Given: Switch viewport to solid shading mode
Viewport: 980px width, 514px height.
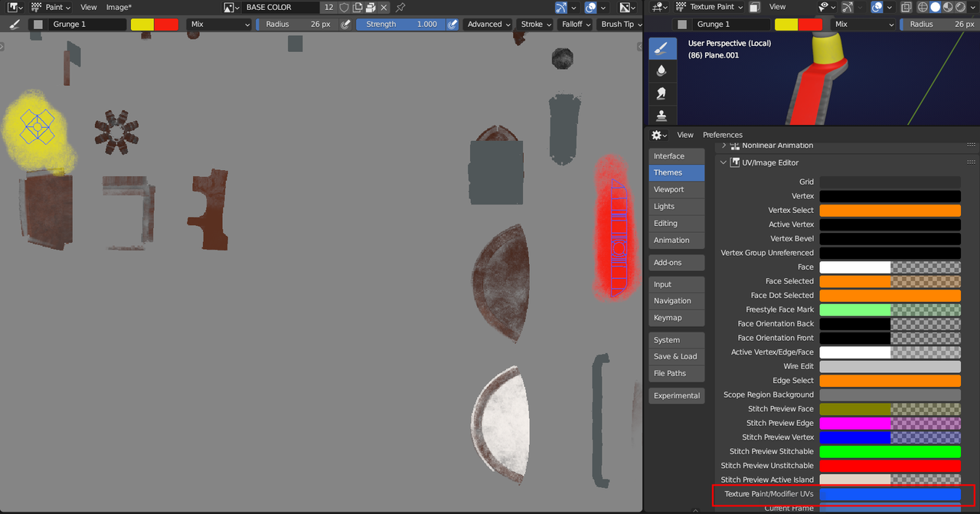Looking at the screenshot, I should [x=936, y=7].
